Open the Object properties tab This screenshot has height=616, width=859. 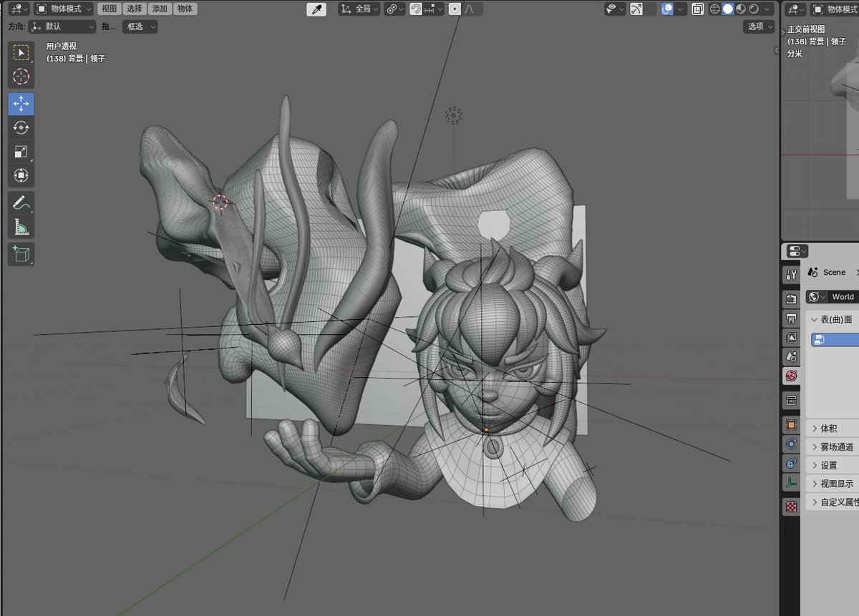(x=791, y=425)
